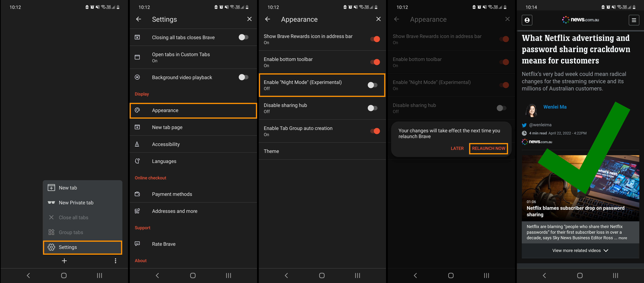Enable Night Mode experimental switch
This screenshot has height=283, width=644.
(373, 85)
